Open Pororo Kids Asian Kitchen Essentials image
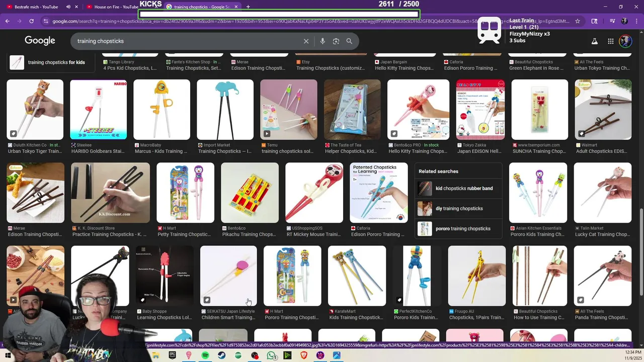Screen dimensions: 644x362 click(x=538, y=193)
